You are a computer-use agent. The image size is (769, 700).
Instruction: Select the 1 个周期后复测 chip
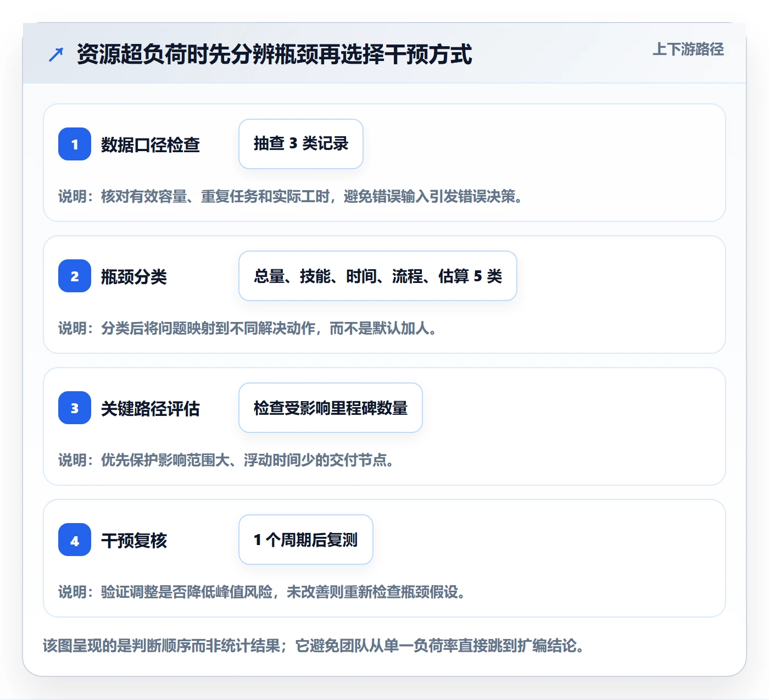coord(306,540)
